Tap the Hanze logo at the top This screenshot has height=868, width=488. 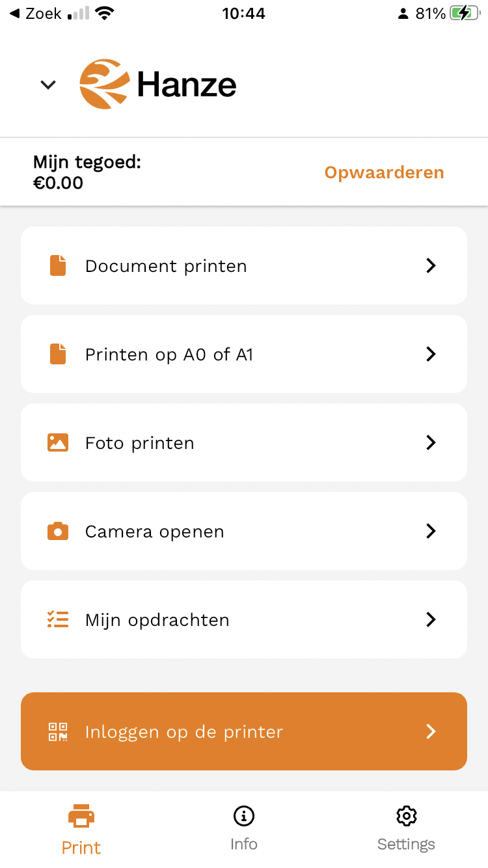point(158,84)
